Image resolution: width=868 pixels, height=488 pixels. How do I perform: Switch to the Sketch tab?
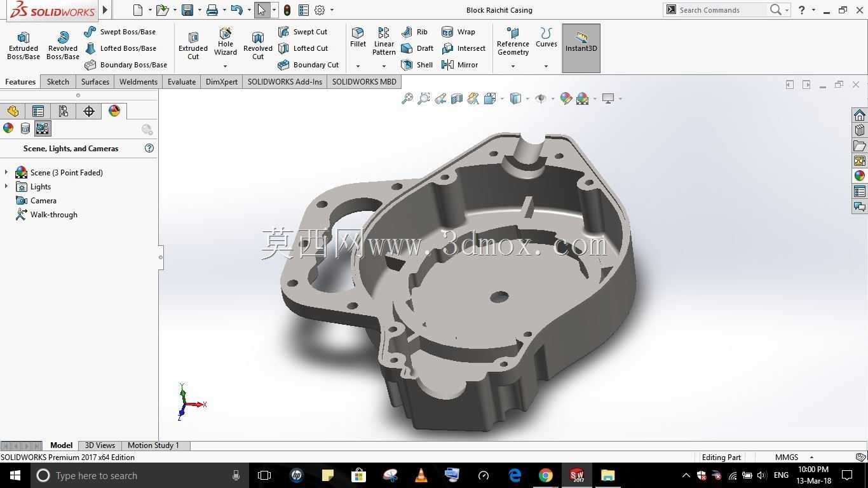(x=58, y=81)
